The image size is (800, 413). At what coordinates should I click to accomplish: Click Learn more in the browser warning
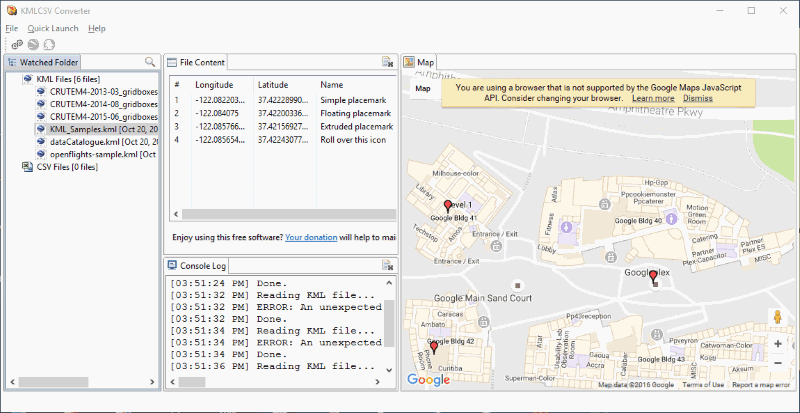point(653,99)
